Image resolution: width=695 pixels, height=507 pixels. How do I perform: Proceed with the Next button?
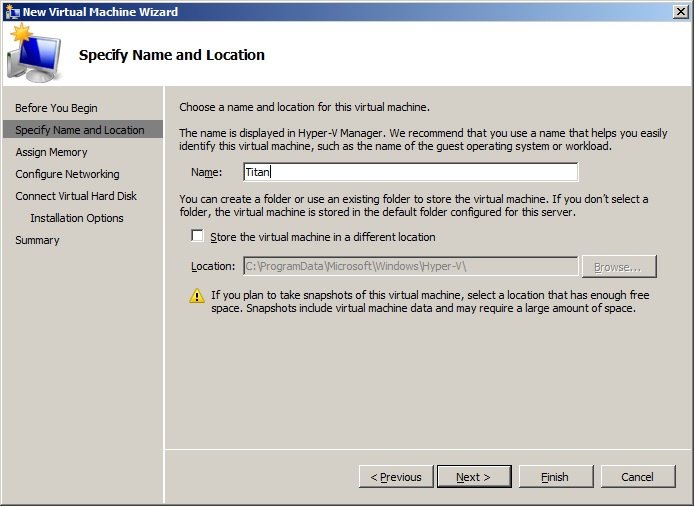[x=474, y=477]
